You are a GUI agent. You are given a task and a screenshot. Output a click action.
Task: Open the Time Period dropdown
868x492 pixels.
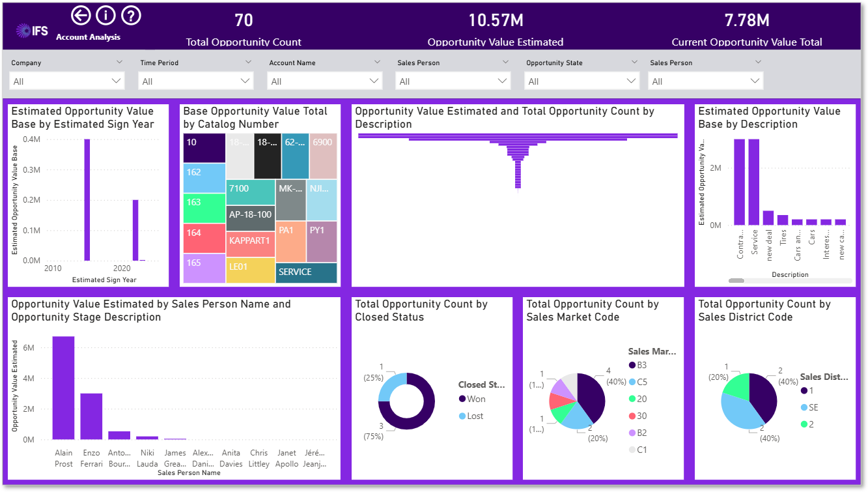click(x=196, y=81)
